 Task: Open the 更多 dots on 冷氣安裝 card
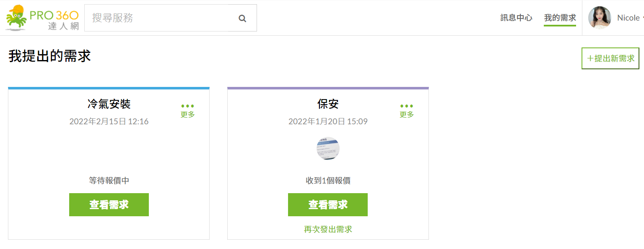[187, 110]
